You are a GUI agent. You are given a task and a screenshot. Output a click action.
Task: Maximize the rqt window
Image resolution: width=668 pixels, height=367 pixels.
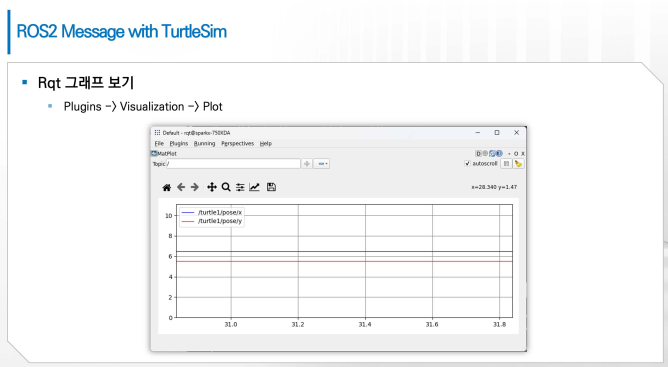[497, 133]
